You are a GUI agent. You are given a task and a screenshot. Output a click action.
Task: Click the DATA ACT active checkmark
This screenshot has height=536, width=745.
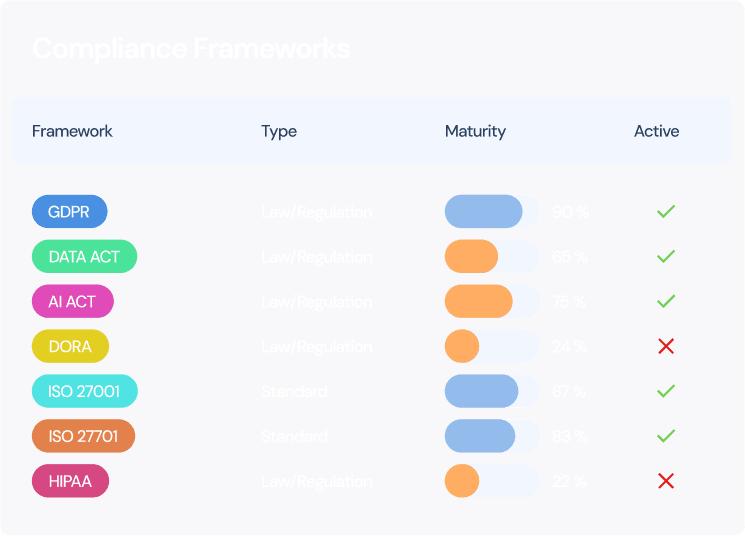(x=666, y=257)
